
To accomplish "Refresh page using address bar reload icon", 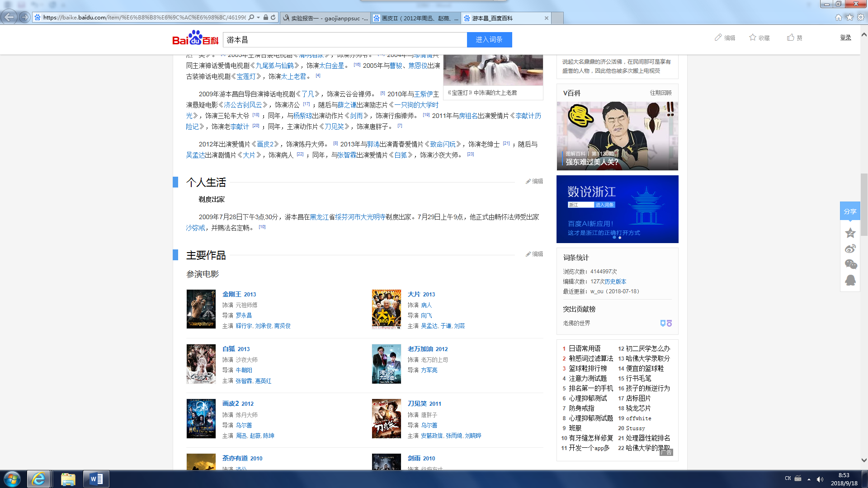I will click(273, 18).
